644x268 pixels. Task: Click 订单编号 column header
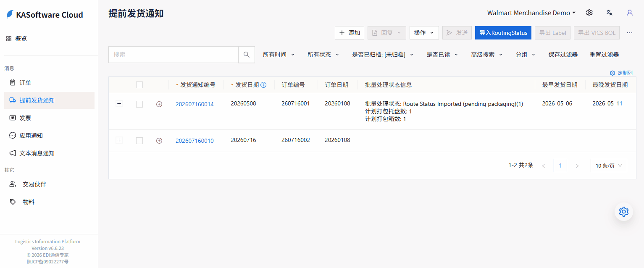pos(293,85)
